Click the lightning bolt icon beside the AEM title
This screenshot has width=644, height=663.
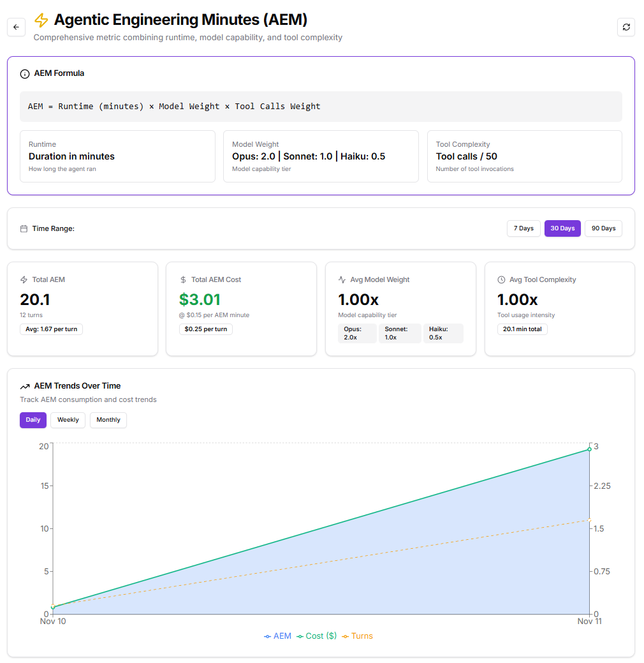coord(41,20)
